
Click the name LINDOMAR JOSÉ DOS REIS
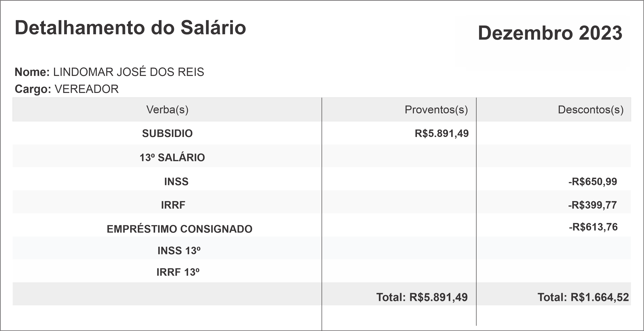128,72
